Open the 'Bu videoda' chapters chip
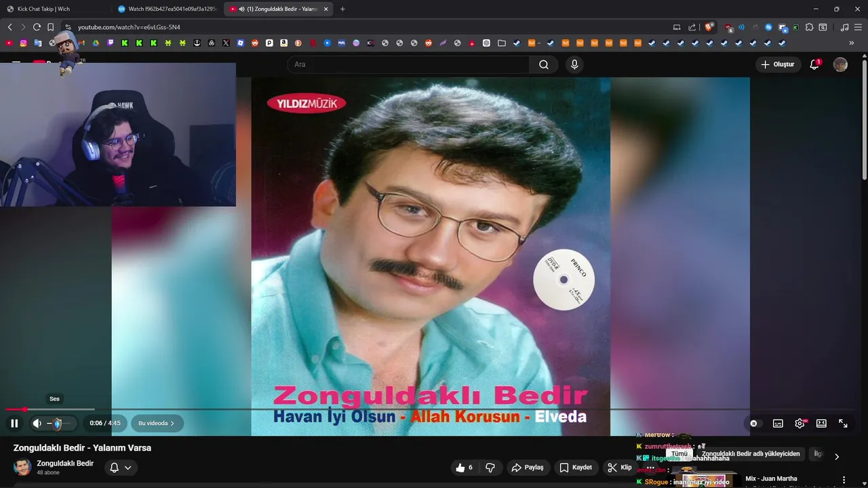 tap(157, 423)
